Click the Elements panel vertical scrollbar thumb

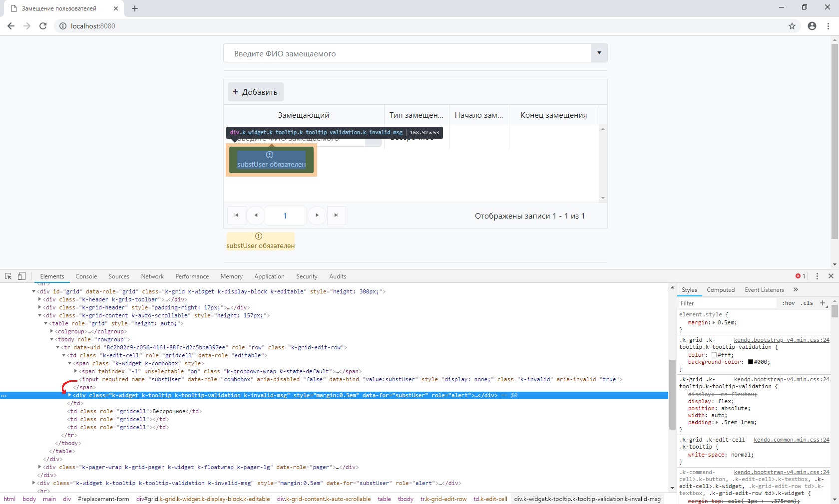point(672,394)
